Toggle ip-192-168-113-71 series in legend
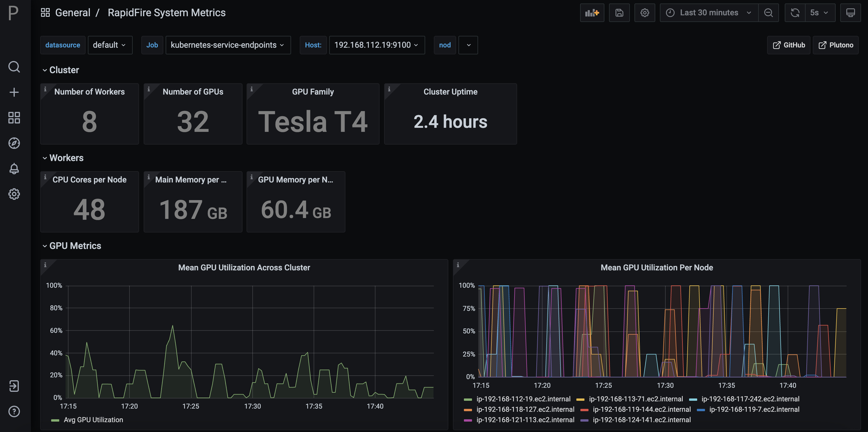Screen dimensions: 868x432 point(636,399)
